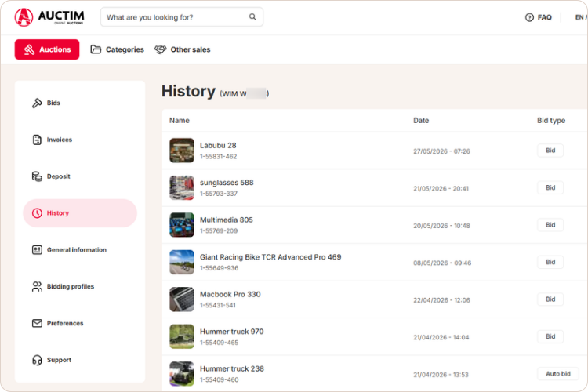Click the History page heading
Viewport: 588px width, 392px height.
point(188,91)
